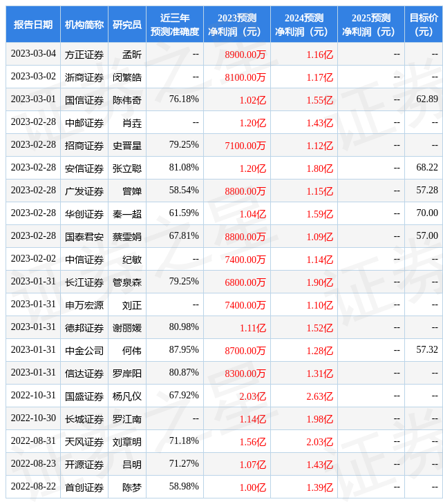Select 信达证券 institution cell

click(84, 374)
